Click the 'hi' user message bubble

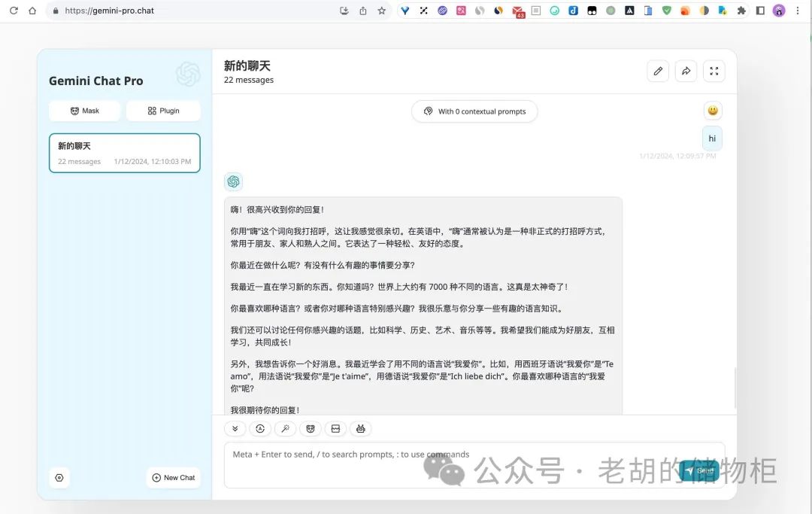(712, 138)
